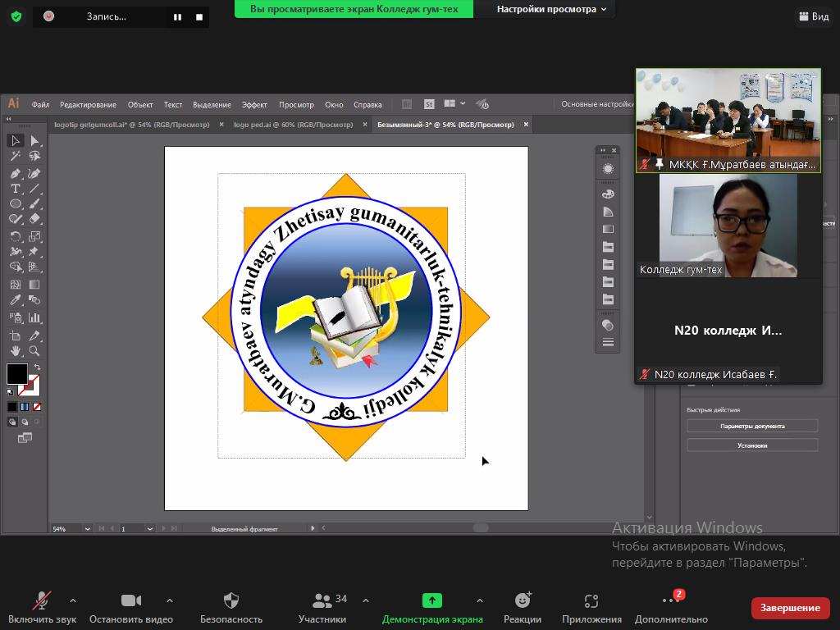Select the Hand tool
The height and width of the screenshot is (630, 840).
(x=15, y=351)
